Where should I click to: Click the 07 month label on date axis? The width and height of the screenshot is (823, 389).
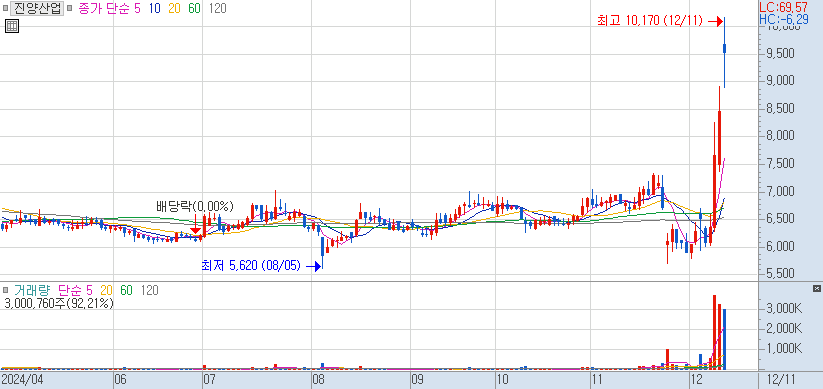click(x=210, y=379)
